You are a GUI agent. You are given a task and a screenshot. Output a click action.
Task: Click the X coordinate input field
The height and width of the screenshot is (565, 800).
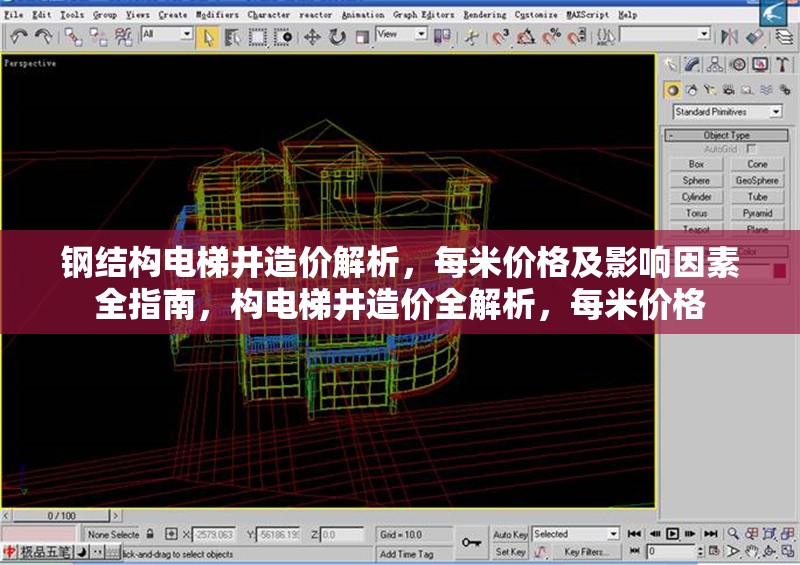point(213,535)
